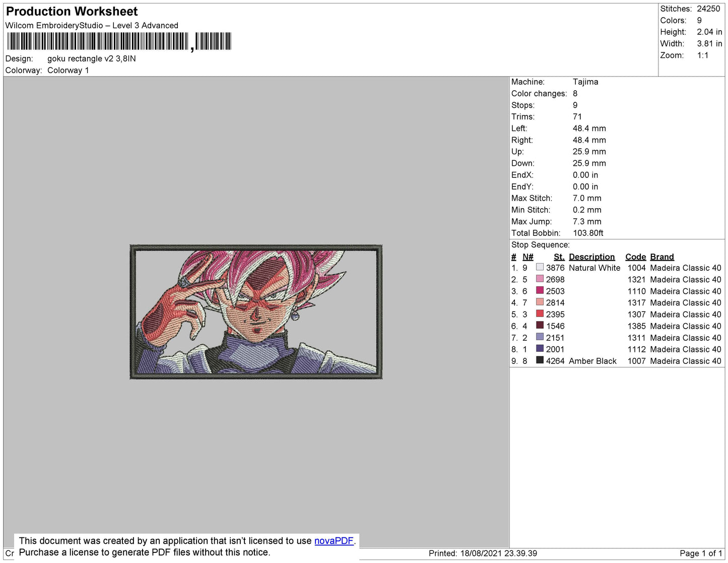The width and height of the screenshot is (728, 563).
Task: Click the salmon 1317 thread swatch
Action: click(540, 302)
